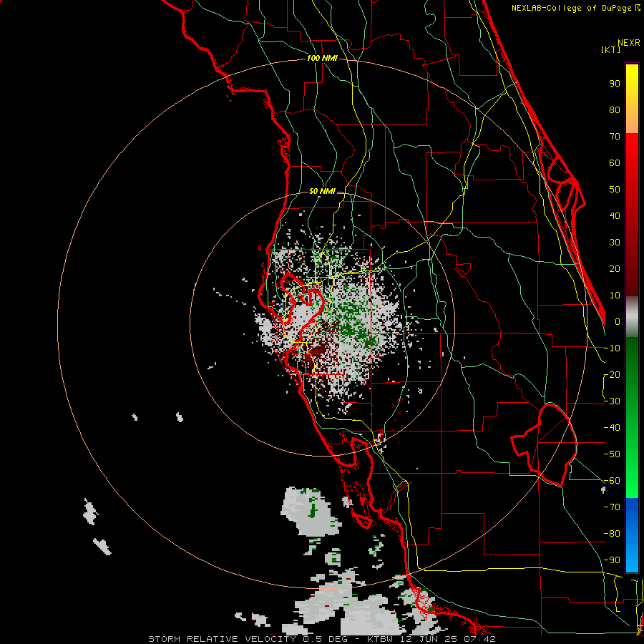The width and height of the screenshot is (644, 644).
Task: Click the 60 value on velocity scale
Action: [615, 162]
